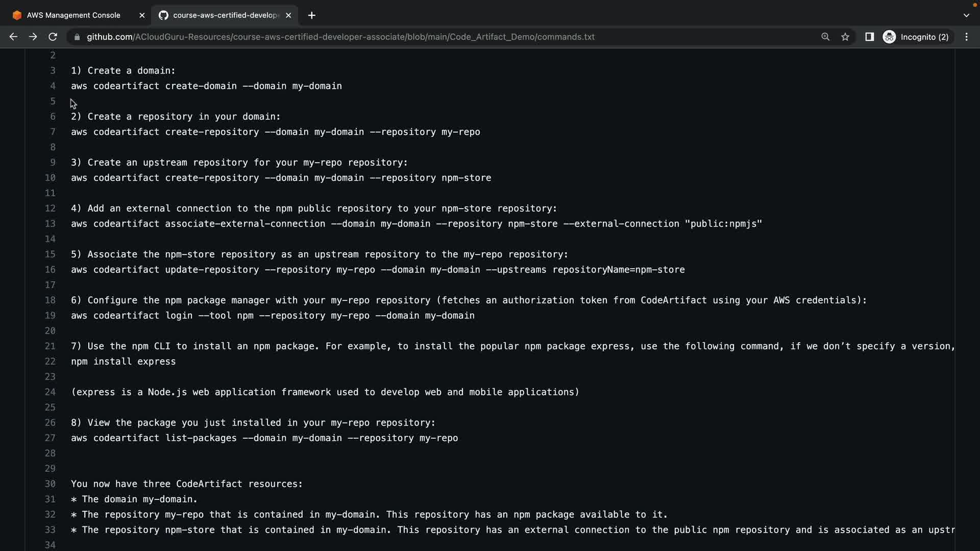Screen dimensions: 980x551
Task: Open Chrome's three-dot menu
Action: click(966, 37)
